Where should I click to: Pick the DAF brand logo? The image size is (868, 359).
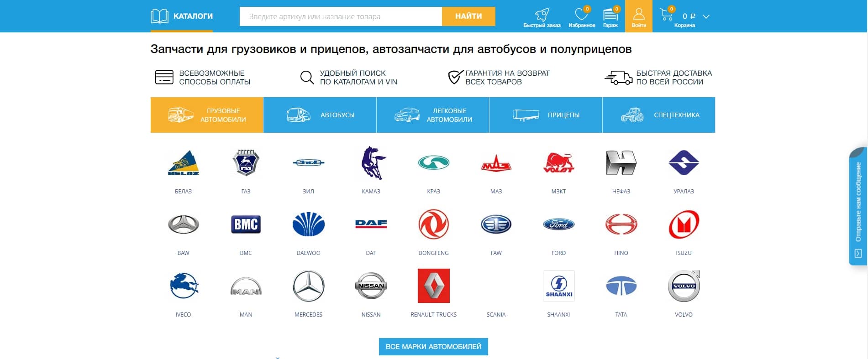[371, 224]
